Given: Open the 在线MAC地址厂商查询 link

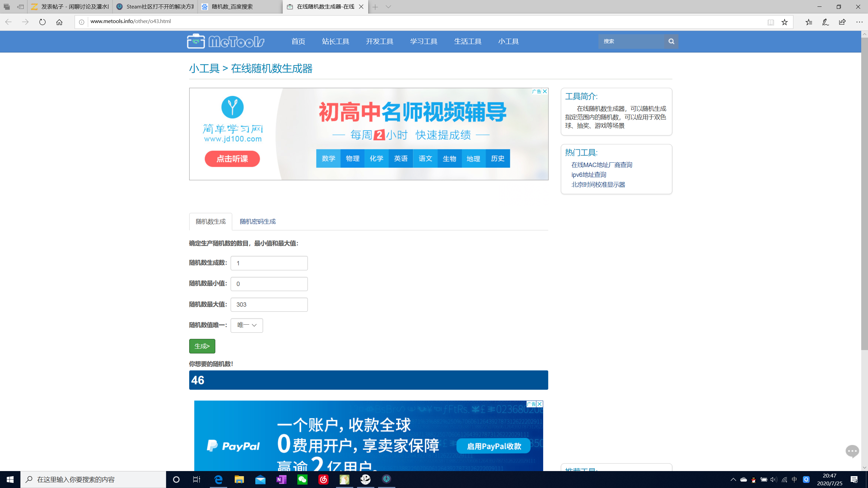Looking at the screenshot, I should click(x=601, y=165).
